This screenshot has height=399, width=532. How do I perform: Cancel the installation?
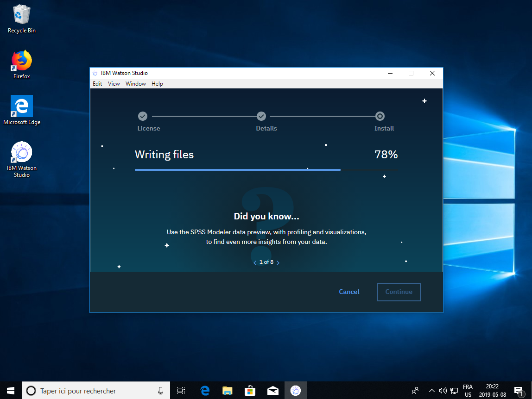pos(349,292)
